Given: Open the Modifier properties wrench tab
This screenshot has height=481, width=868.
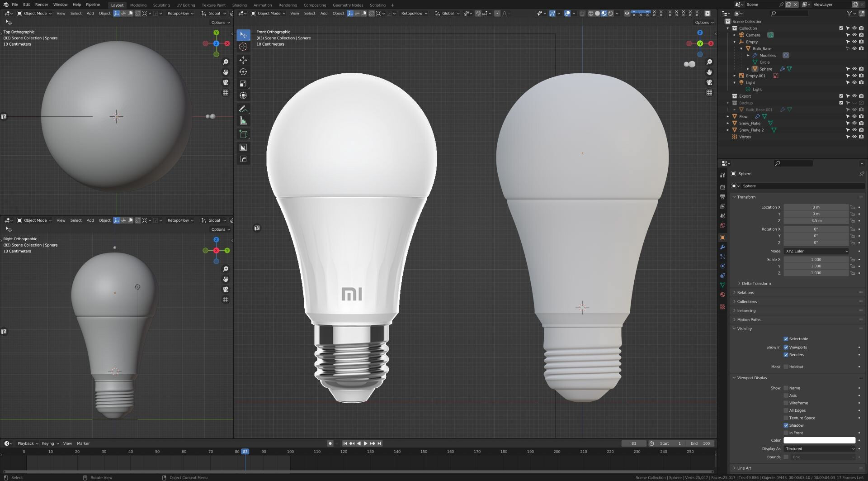Looking at the screenshot, I should coord(722,247).
